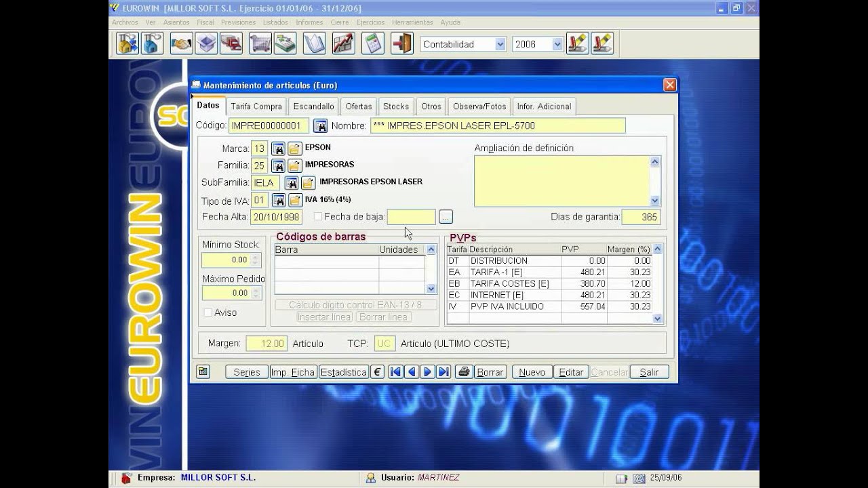This screenshot has height=488, width=868.
Task: Click the Salir button
Action: coord(649,372)
